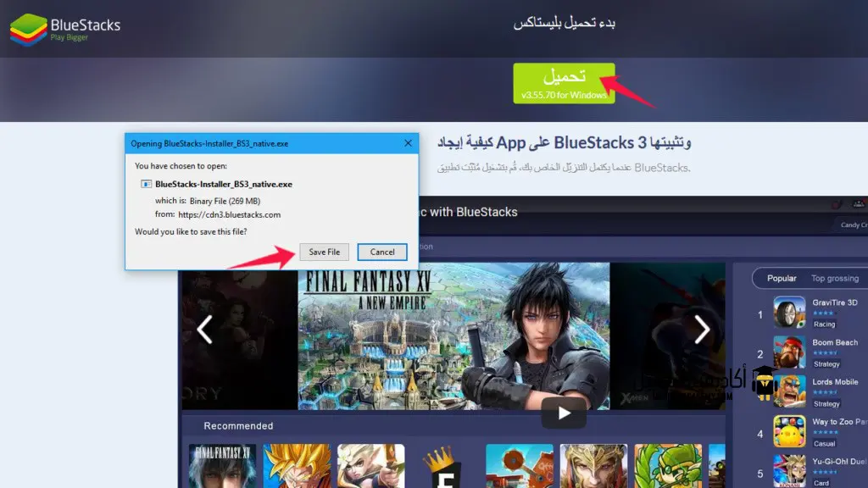Click the Strategy tag under Boom Beach
This screenshot has height=488, width=868.
tap(826, 364)
